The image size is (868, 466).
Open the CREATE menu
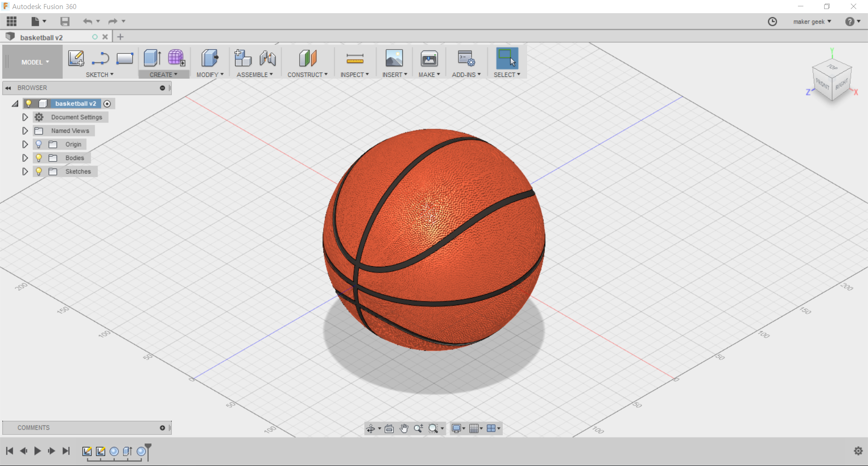pyautogui.click(x=164, y=75)
